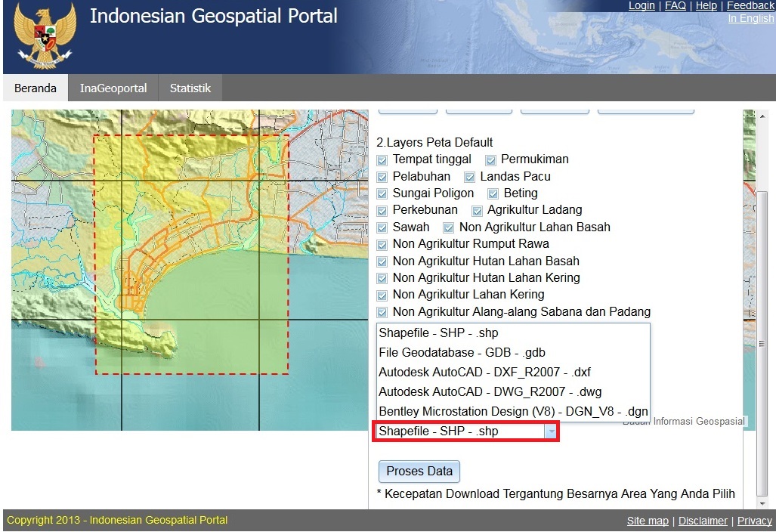Click the Login link
The image size is (776, 532).
tap(642, 5)
